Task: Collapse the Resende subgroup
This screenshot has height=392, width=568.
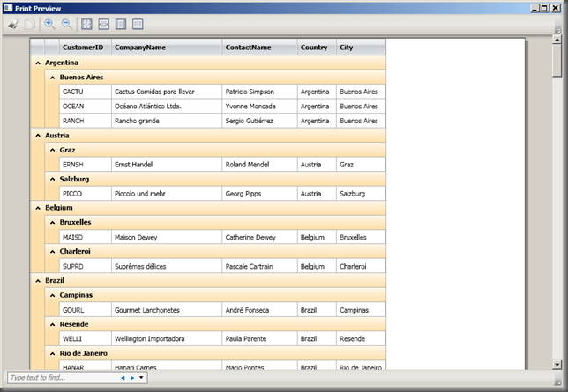Action: click(53, 324)
